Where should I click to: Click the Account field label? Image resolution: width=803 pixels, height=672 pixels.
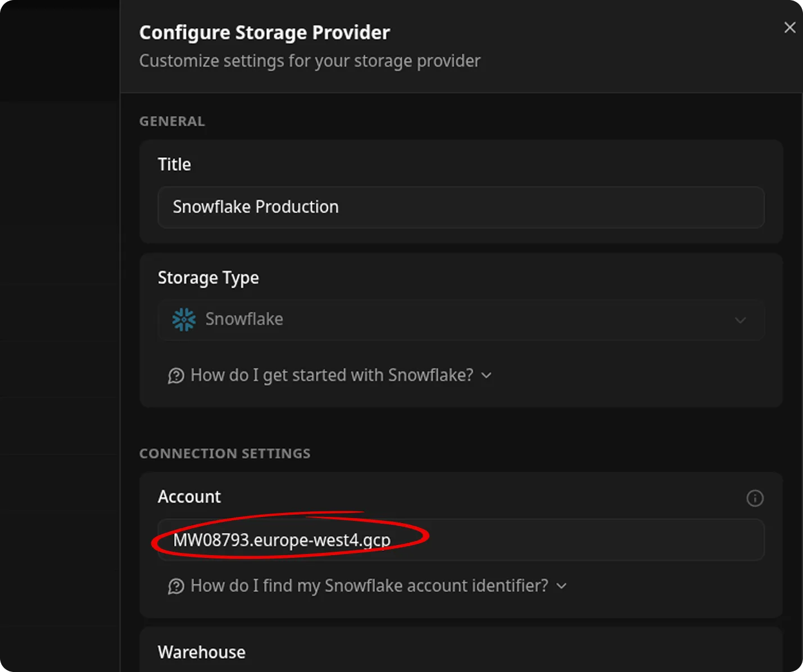189,497
